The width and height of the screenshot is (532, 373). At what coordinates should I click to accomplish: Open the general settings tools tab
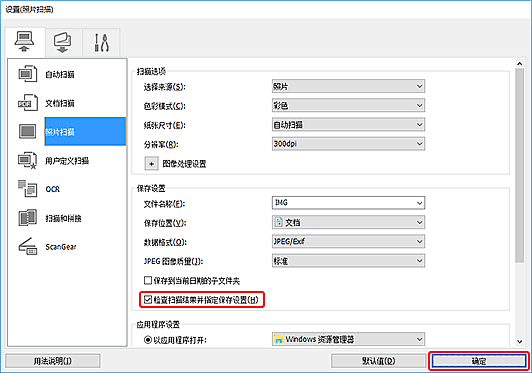tap(101, 43)
